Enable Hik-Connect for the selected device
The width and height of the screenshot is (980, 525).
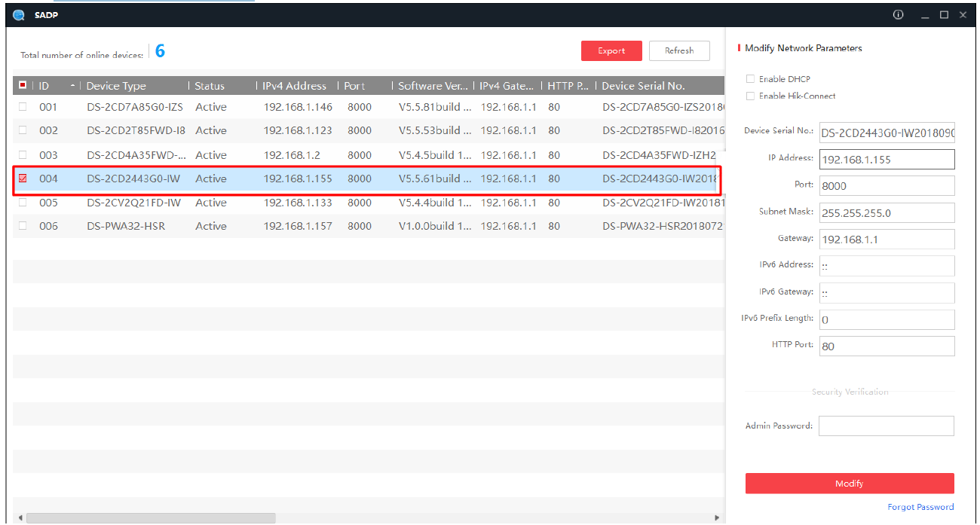750,96
